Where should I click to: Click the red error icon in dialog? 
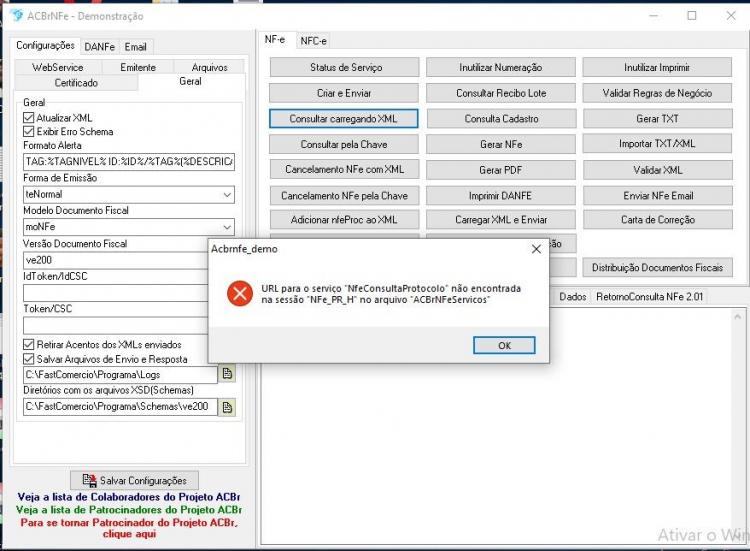tap(240, 293)
